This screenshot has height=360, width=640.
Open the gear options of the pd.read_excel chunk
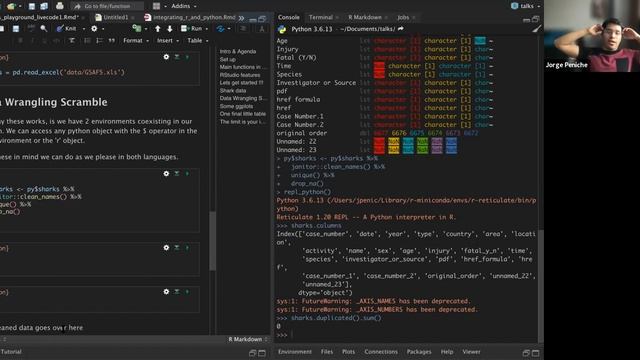pos(166,57)
